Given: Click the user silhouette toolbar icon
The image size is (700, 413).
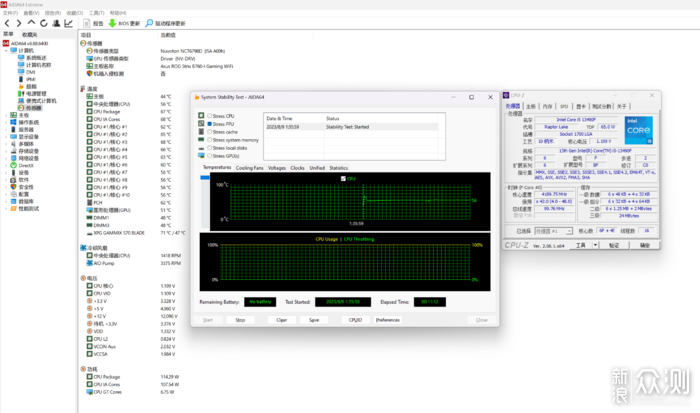Looking at the screenshot, I should 56,23.
